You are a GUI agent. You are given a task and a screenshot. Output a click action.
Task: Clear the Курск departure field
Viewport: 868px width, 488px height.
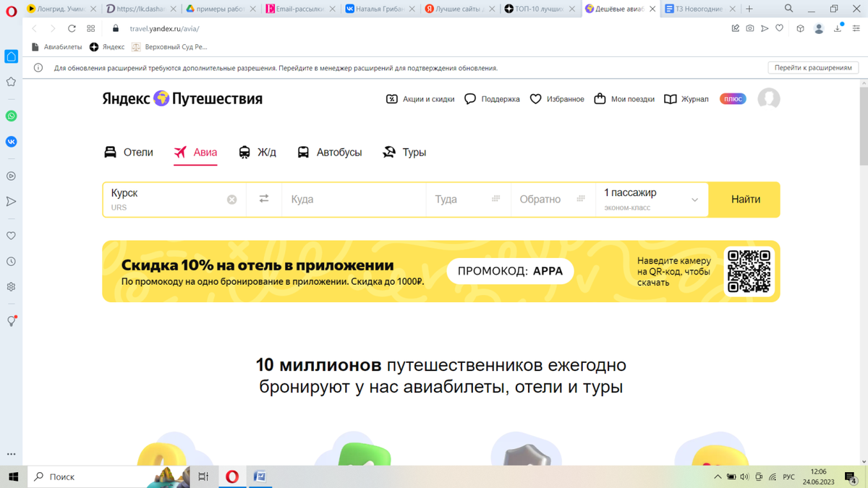point(232,200)
